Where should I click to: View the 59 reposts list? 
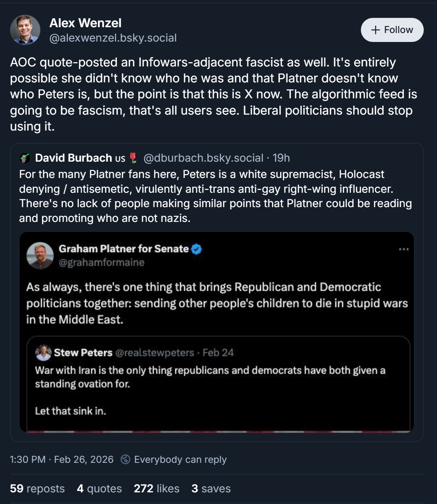pyautogui.click(x=37, y=488)
